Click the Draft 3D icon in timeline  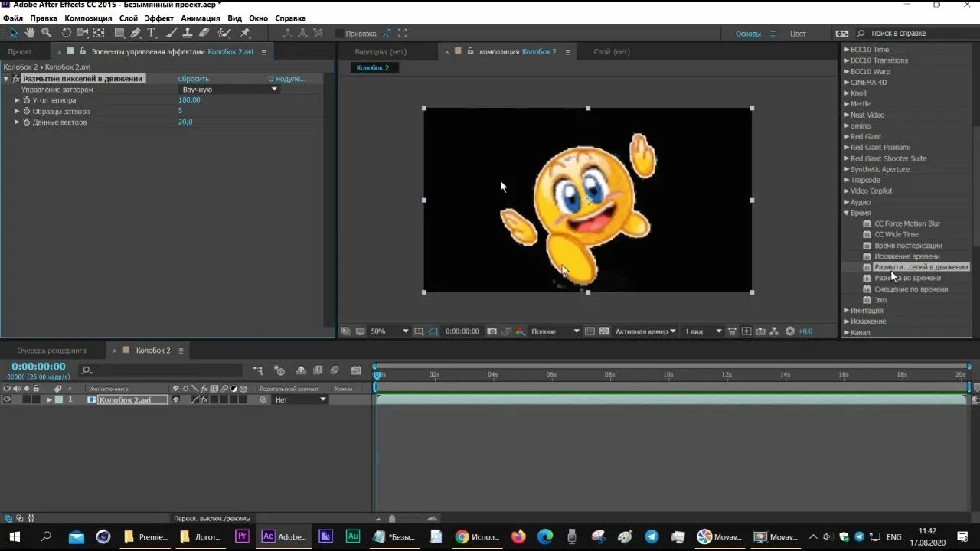pyautogui.click(x=279, y=370)
